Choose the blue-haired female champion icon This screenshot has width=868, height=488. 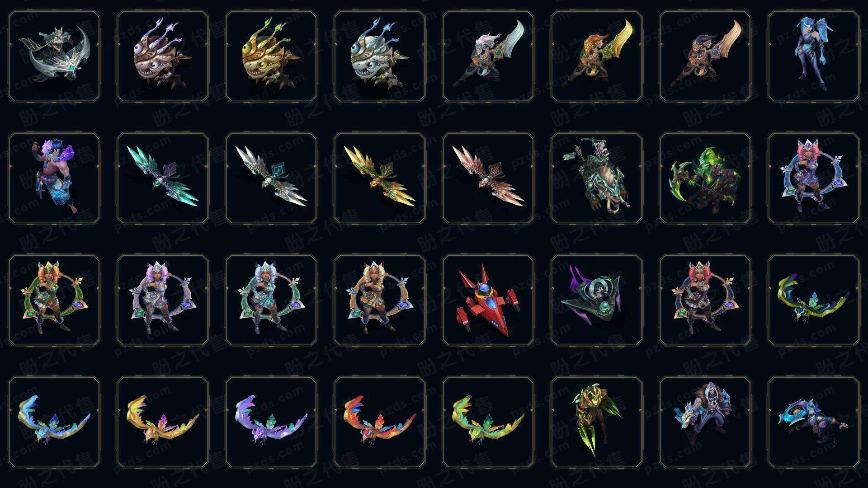coord(814,56)
